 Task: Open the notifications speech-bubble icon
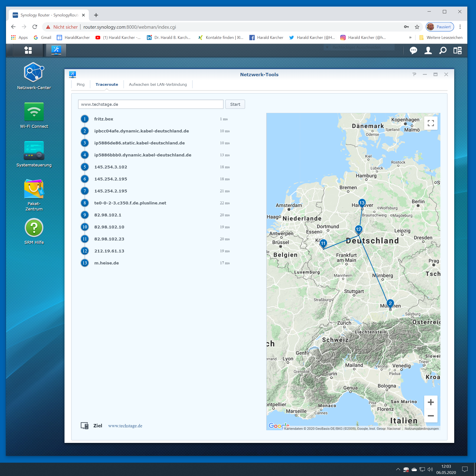[x=413, y=50]
